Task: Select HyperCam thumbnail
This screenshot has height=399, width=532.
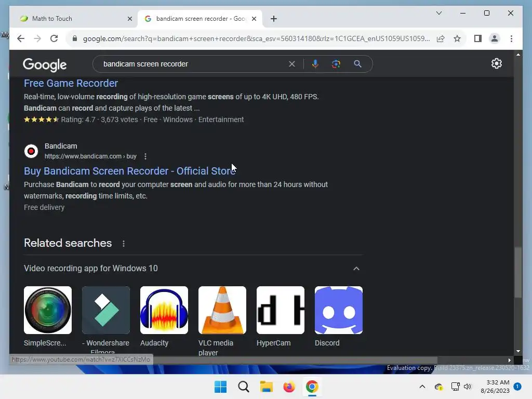Action: click(281, 310)
